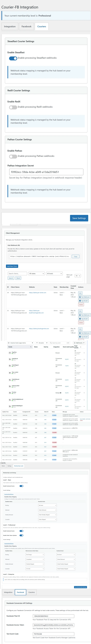Open the Integration tab at the top
The height and width of the screenshot is (644, 91).
[x=10, y=27]
